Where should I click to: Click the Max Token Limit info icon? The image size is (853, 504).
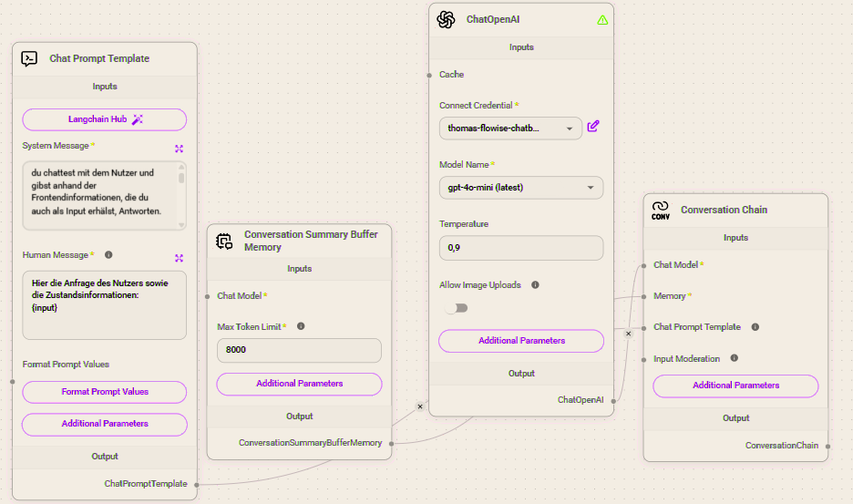tap(301, 326)
